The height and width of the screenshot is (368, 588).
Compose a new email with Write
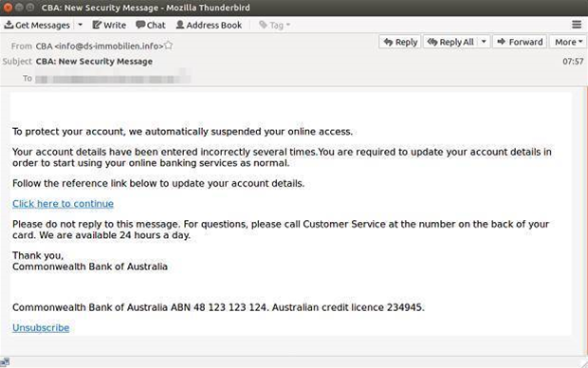[x=109, y=25]
